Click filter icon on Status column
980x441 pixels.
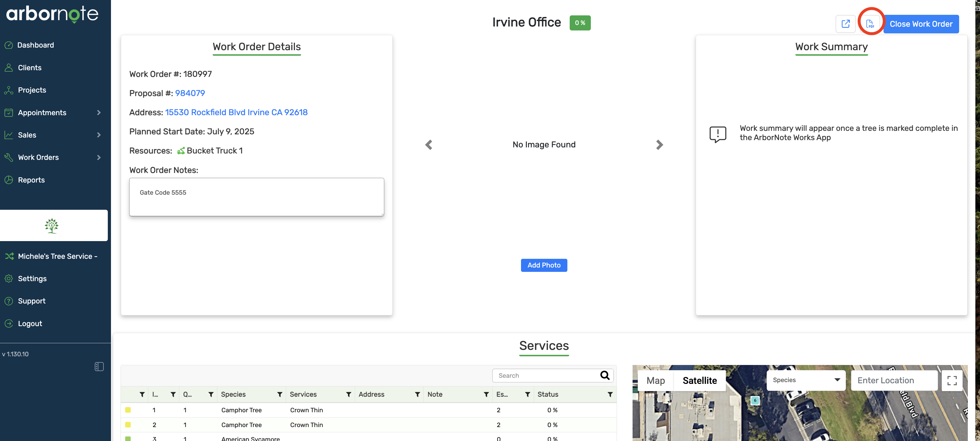(x=610, y=394)
